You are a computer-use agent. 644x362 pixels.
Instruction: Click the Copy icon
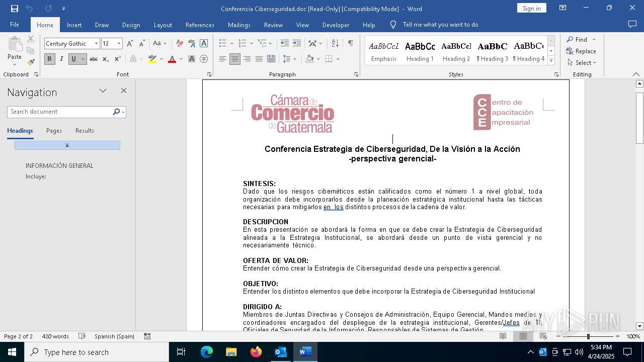[x=31, y=51]
